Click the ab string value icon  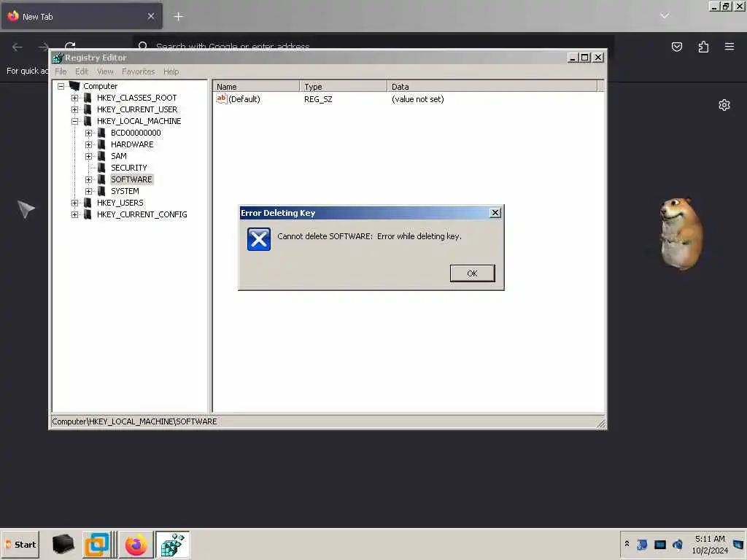click(x=221, y=98)
